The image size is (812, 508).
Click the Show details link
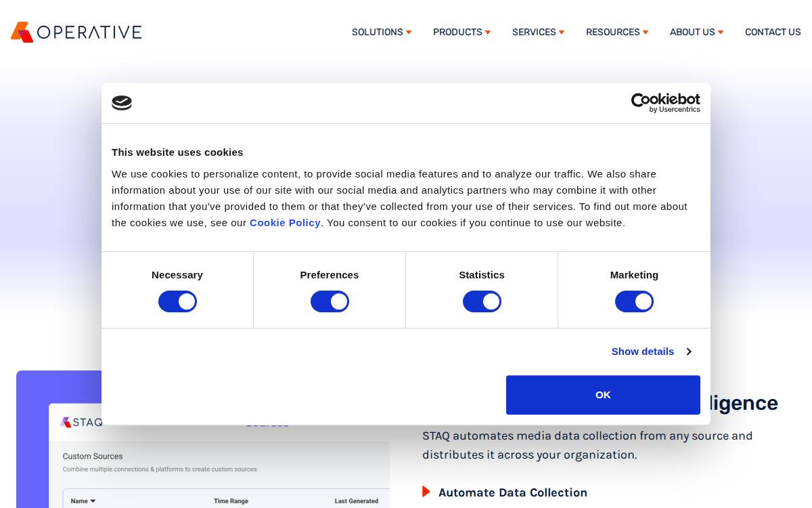pos(643,352)
